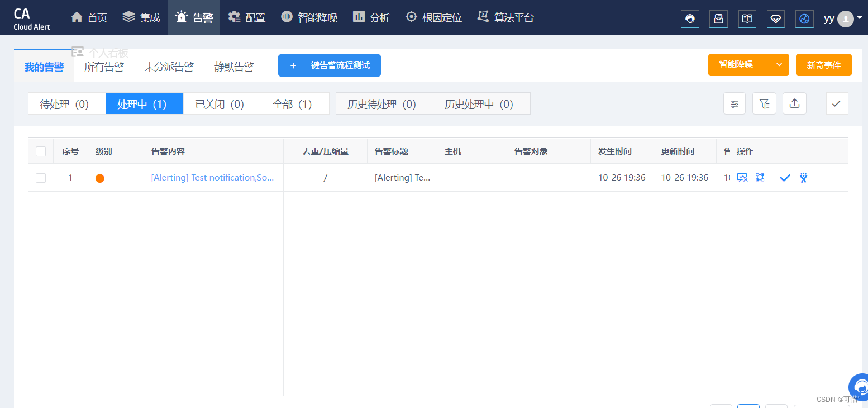Open 告警 alerts menu in navbar

click(194, 18)
